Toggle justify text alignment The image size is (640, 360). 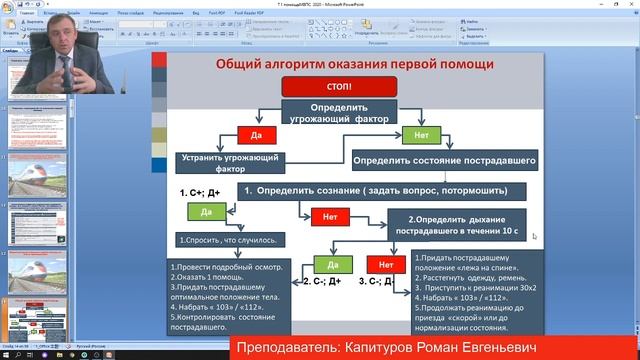pyautogui.click(x=222, y=34)
